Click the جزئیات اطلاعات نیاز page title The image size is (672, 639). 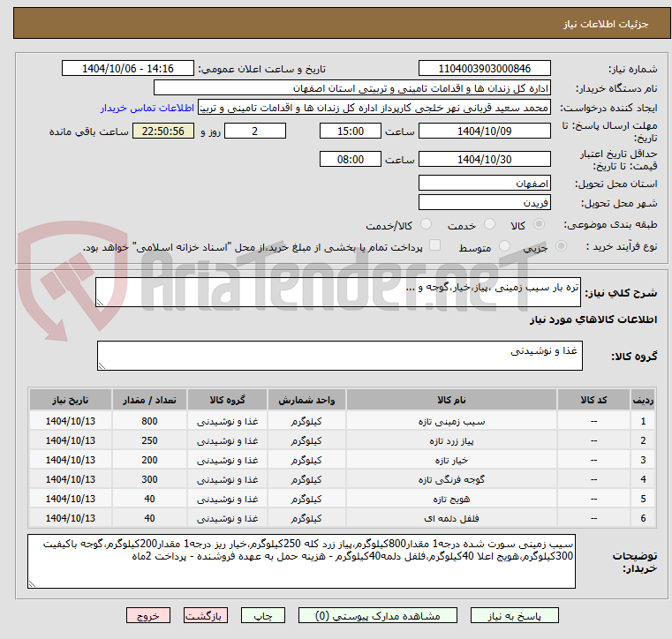pos(606,24)
